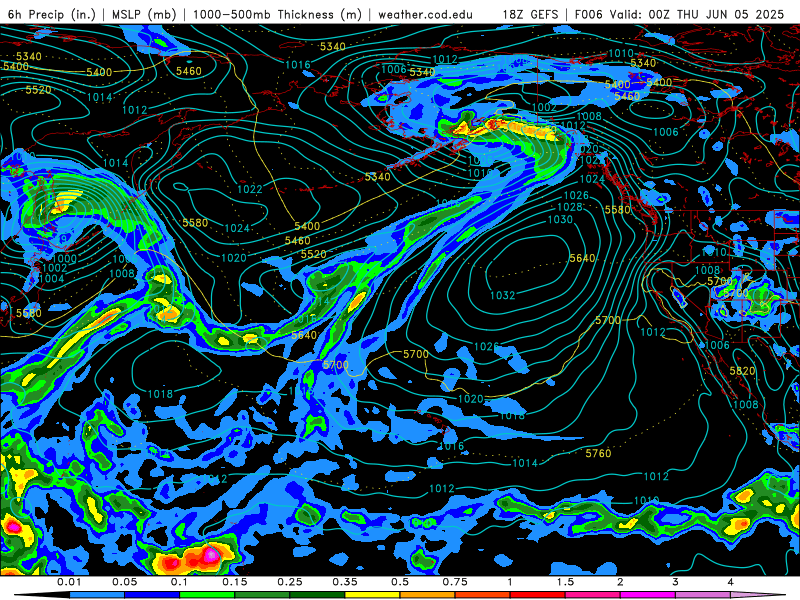Screen dimensions: 800x600
Task: Click the 'F006' forecast hour text
Action: coord(589,14)
